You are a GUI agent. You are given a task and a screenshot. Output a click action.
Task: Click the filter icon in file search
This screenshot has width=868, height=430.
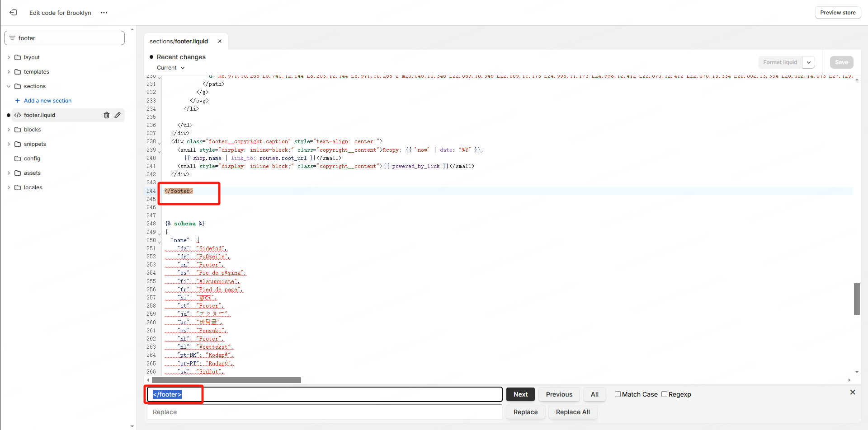click(x=12, y=38)
